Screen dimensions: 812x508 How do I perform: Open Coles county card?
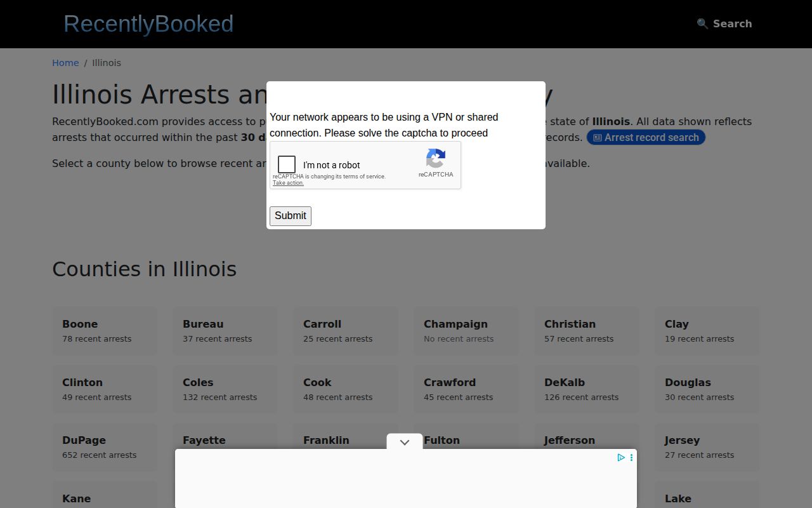(225, 389)
